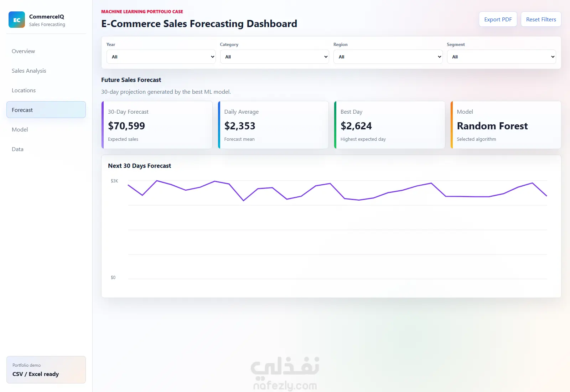The image size is (570, 392).
Task: Select the 30-Day Forecast $70,599 card
Action: point(157,125)
